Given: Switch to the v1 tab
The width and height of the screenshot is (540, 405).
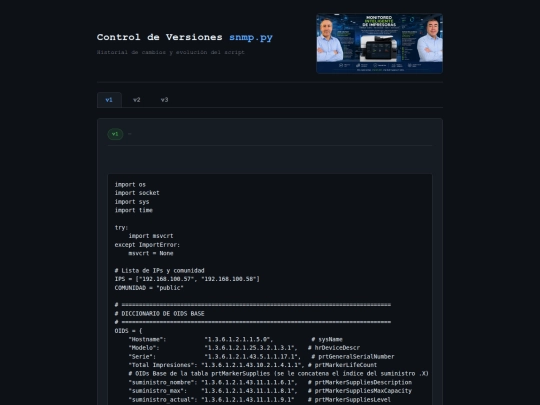Looking at the screenshot, I should coord(109,100).
